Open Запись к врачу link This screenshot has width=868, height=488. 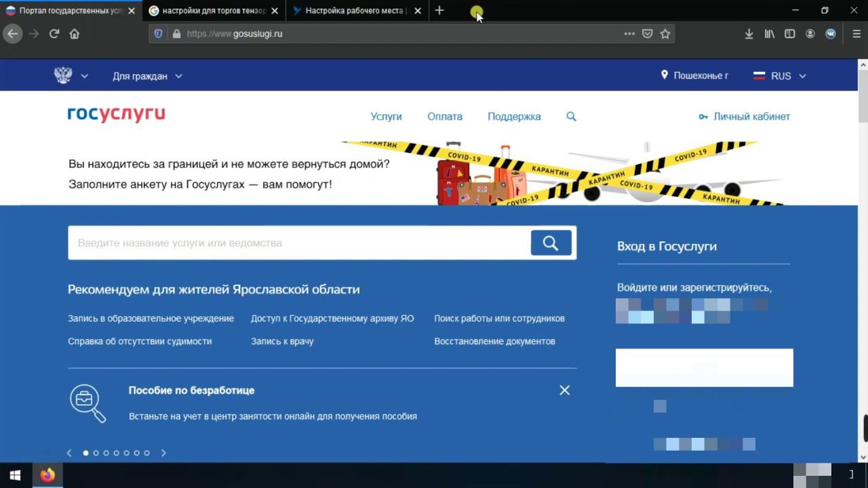tap(282, 342)
